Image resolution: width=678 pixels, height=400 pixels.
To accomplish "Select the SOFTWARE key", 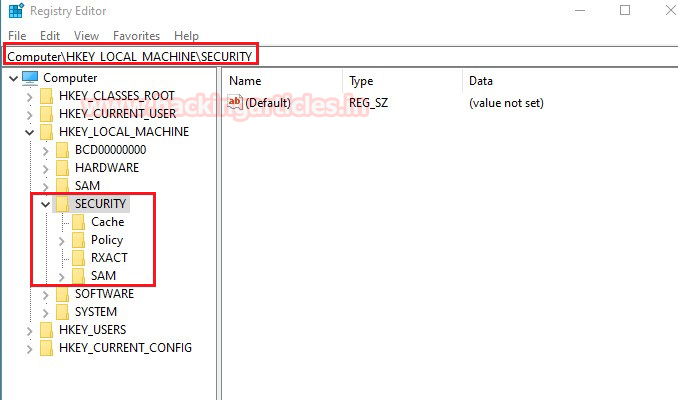I will (x=104, y=294).
